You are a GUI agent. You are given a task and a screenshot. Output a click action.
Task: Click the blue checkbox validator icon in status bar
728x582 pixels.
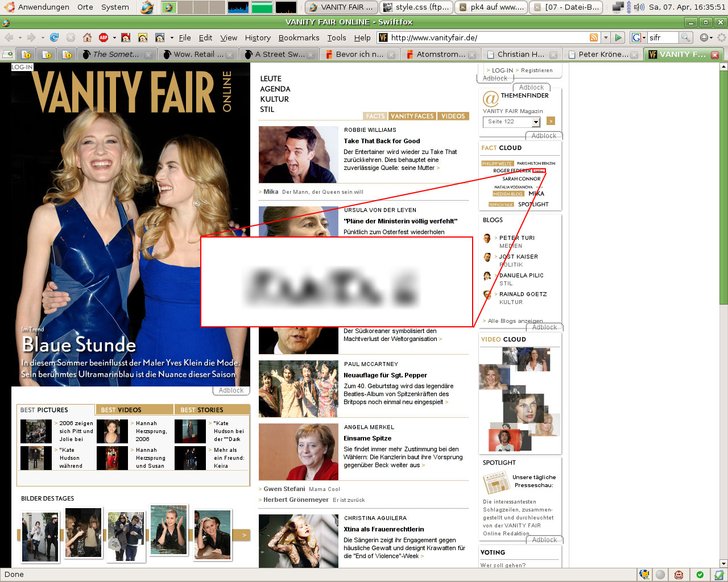click(719, 575)
